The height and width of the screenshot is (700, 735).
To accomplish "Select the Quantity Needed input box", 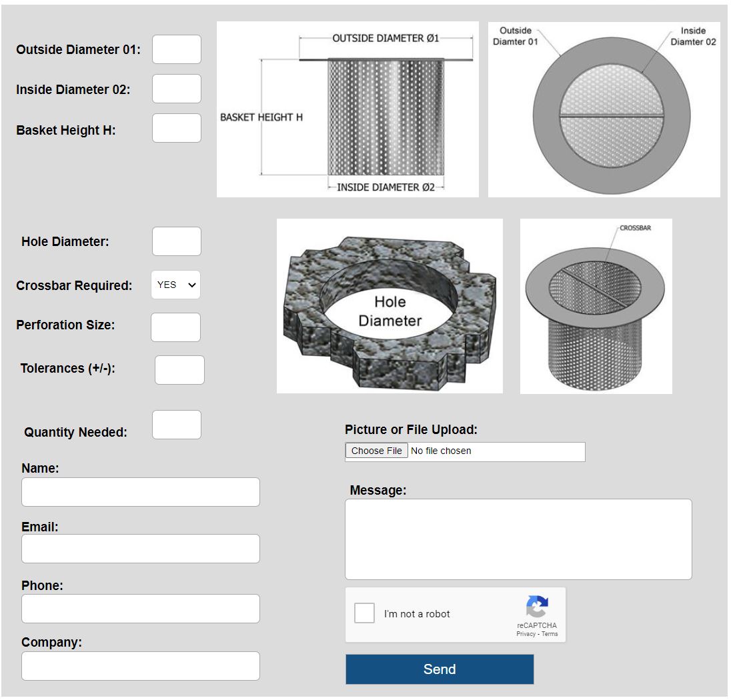I will click(x=177, y=425).
